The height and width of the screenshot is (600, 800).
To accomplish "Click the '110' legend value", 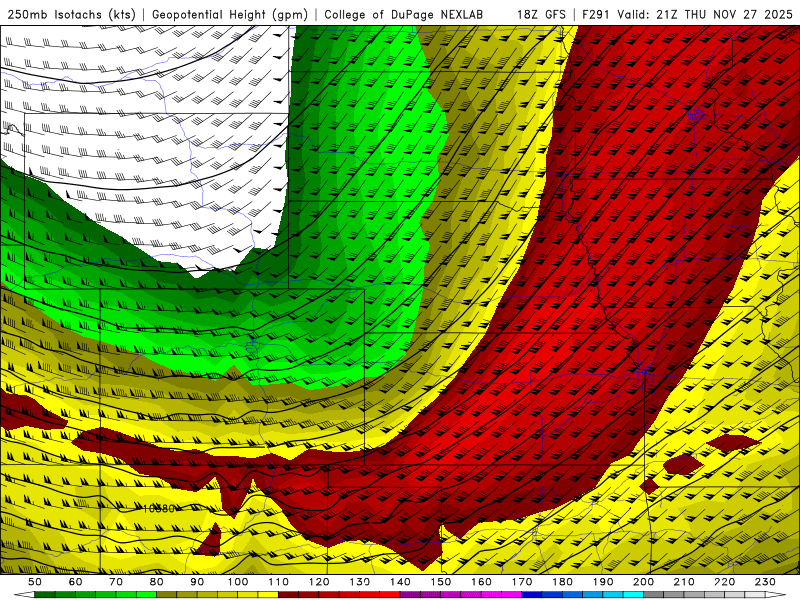I will 279,582.
